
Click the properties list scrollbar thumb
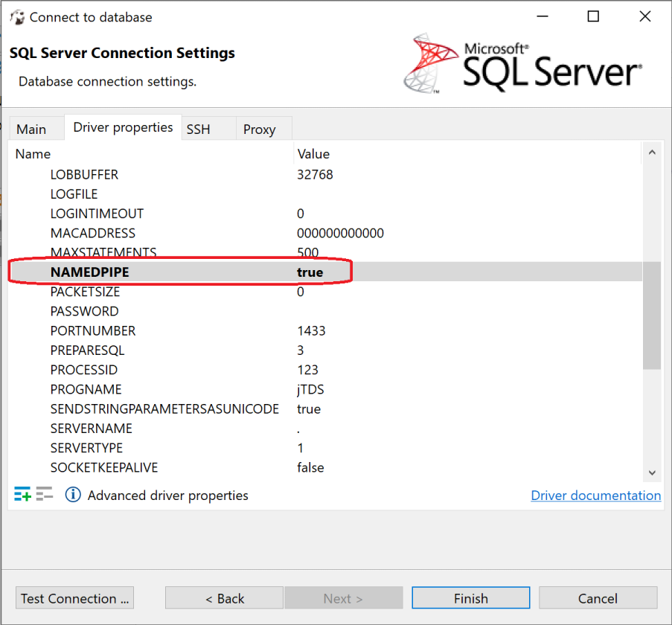(x=652, y=315)
